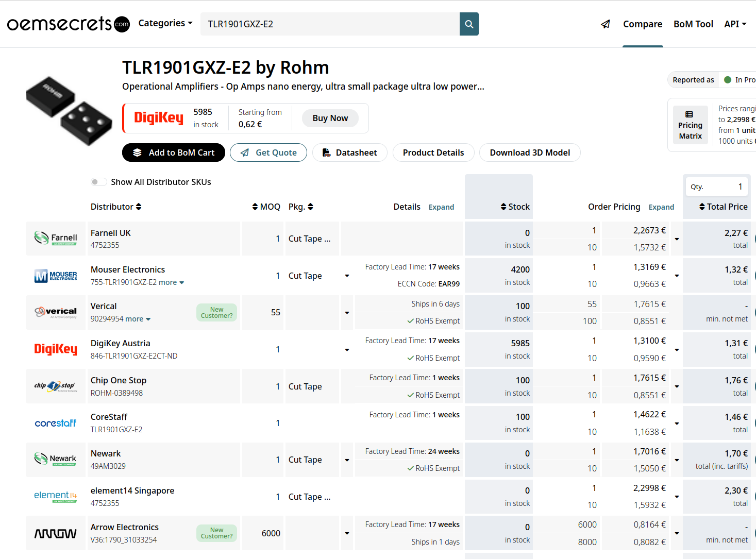This screenshot has height=559, width=756.
Task: Click the Chip One Stop logo
Action: coord(56,386)
